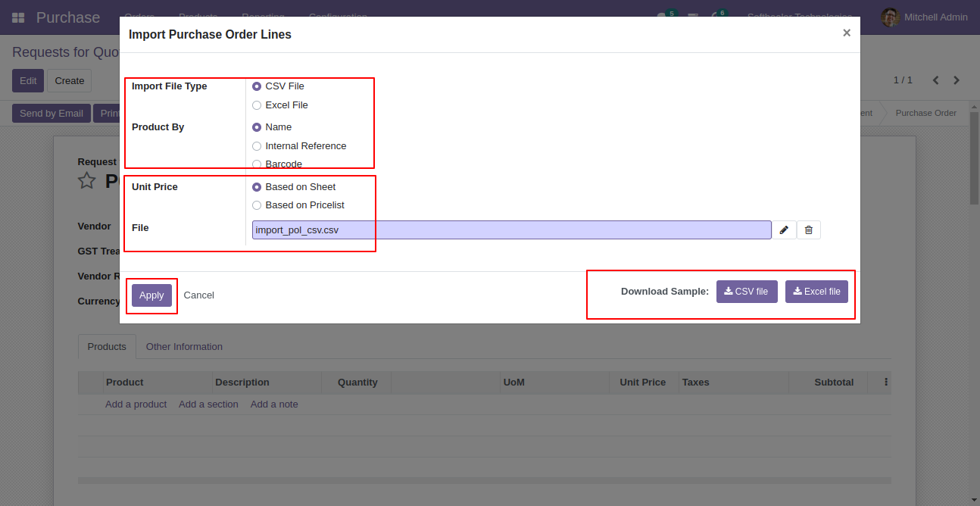
Task: Switch to Other Information tab
Action: [x=184, y=347]
